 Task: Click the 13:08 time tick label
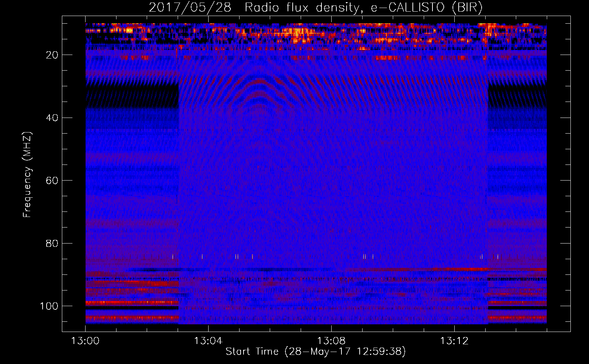331,341
